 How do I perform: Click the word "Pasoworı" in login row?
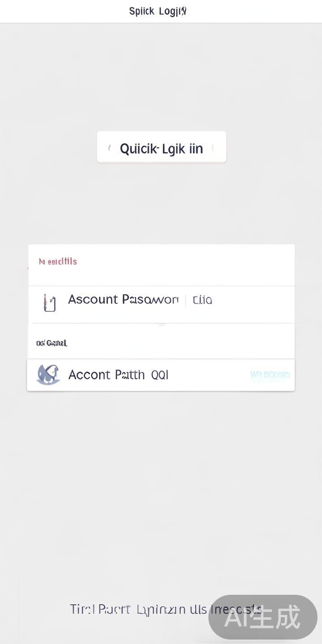(150, 300)
